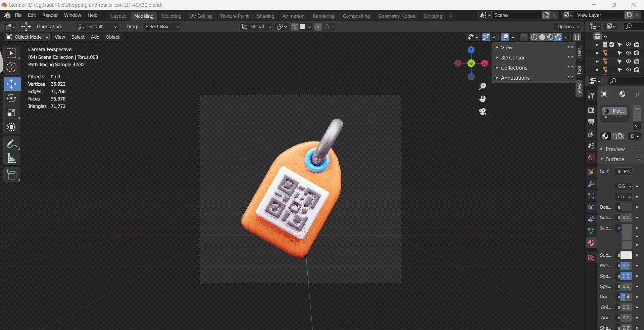This screenshot has height=330, width=644.
Task: Open the Orientation Default dropdown
Action: tap(97, 27)
